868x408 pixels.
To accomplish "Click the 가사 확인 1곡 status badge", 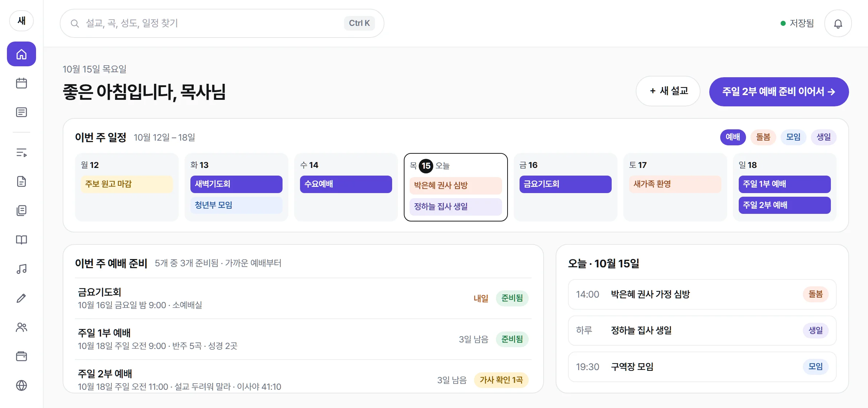I will click(x=501, y=380).
